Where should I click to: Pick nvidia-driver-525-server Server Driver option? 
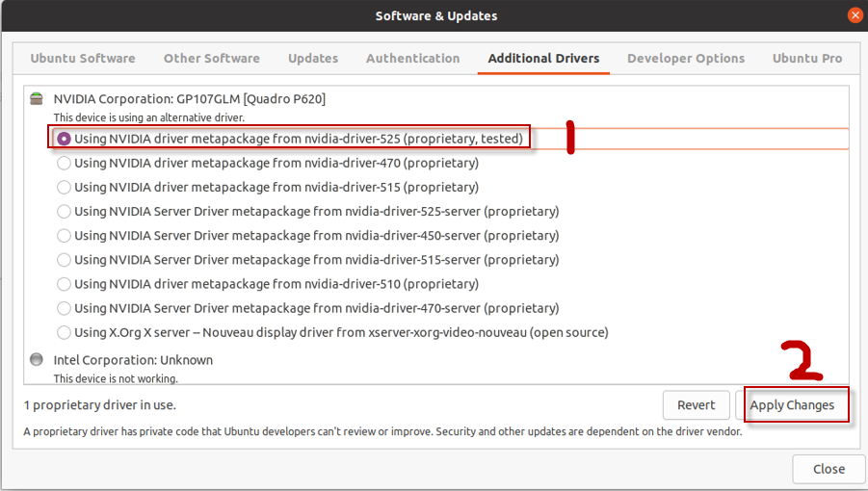[x=65, y=211]
